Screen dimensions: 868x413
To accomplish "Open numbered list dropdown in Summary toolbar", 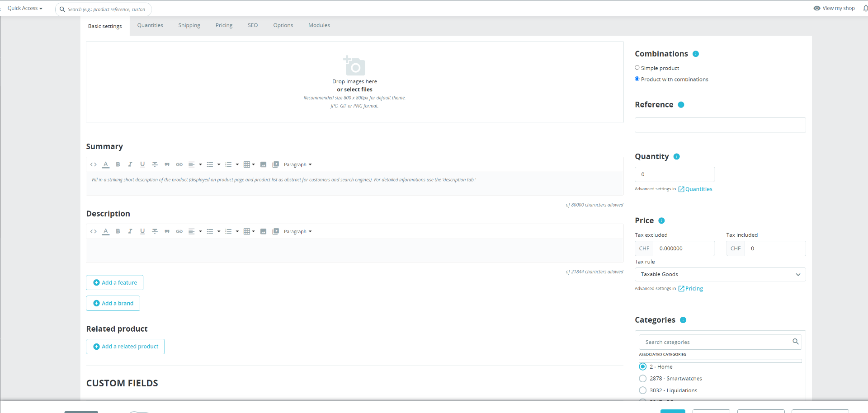I will (x=232, y=164).
